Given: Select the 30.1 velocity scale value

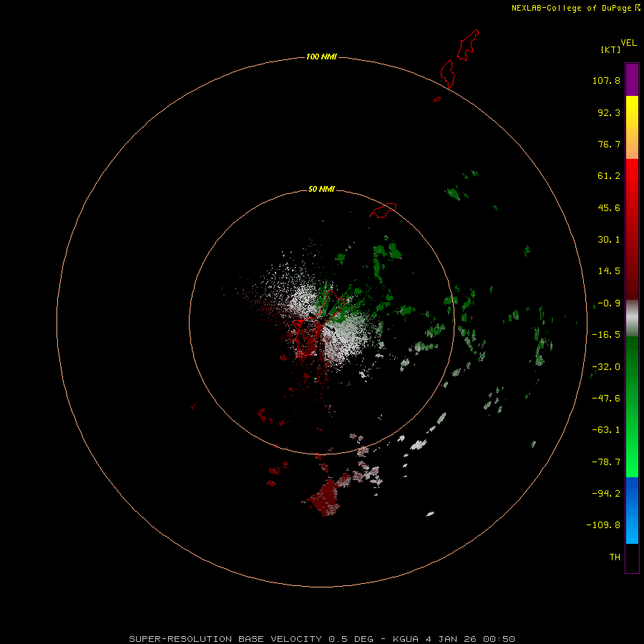Looking at the screenshot, I should coord(609,240).
